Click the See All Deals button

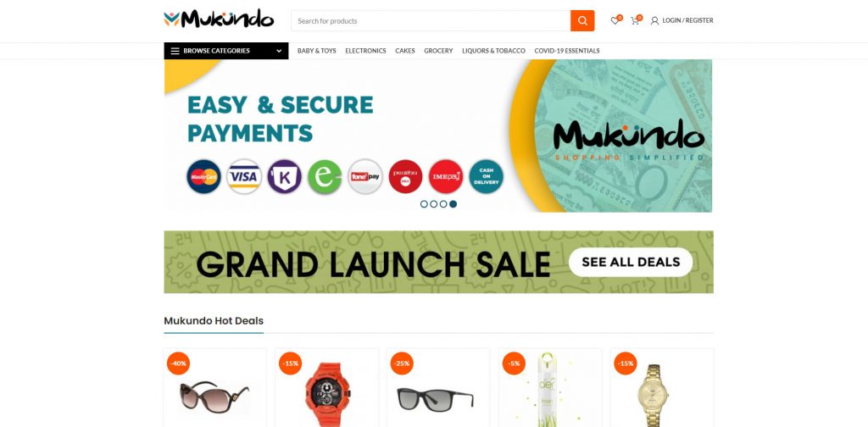(x=631, y=262)
